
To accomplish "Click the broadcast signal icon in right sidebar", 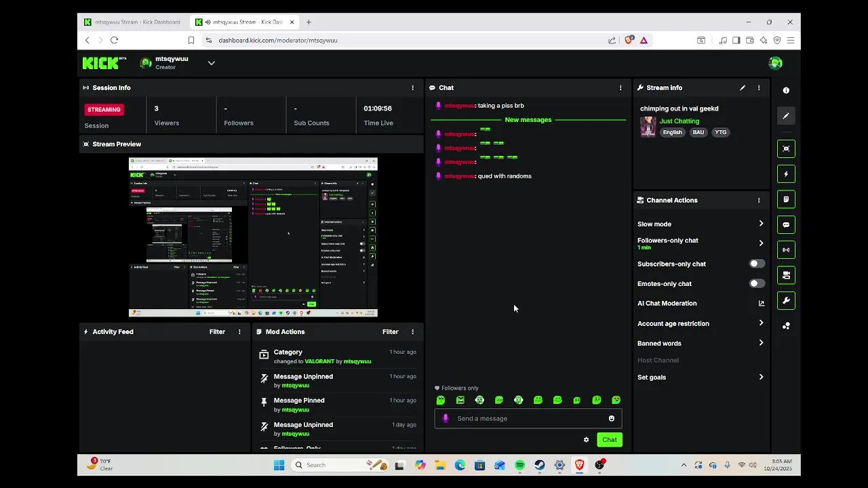I will coord(786,250).
